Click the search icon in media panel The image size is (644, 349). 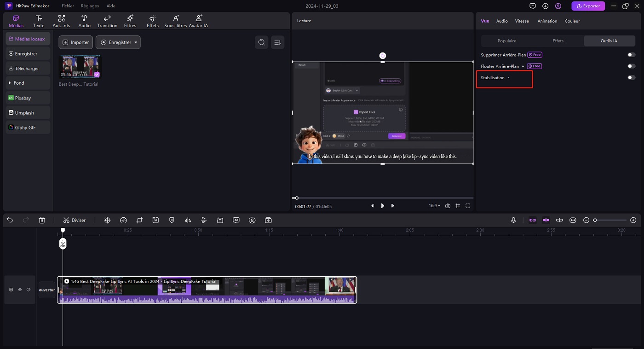coord(262,42)
